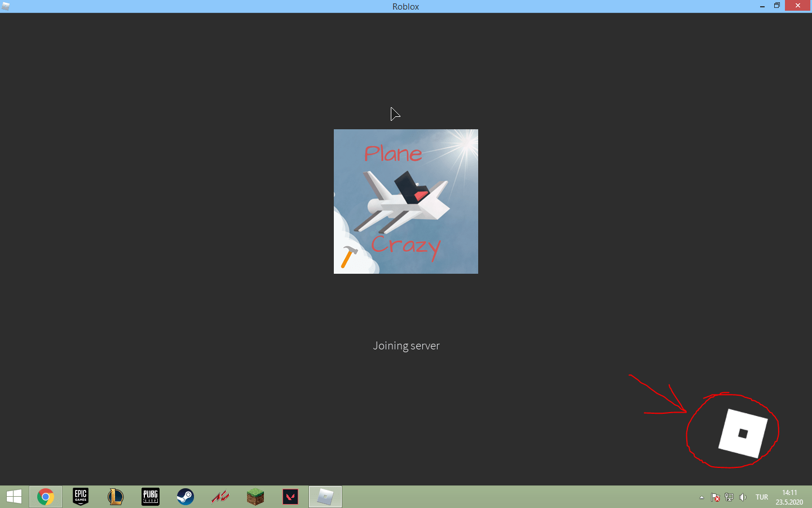This screenshot has height=508, width=812.
Task: Open the Action Center flag icon
Action: point(715,497)
